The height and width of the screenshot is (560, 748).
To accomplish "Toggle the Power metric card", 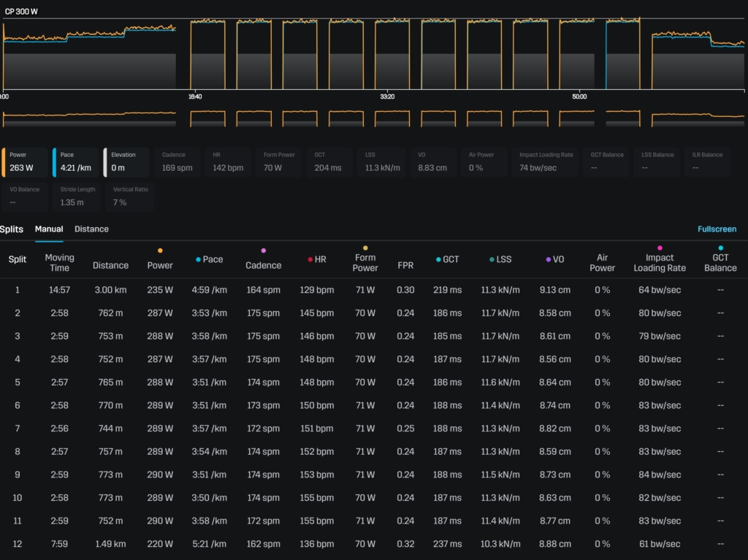I will pos(26,162).
